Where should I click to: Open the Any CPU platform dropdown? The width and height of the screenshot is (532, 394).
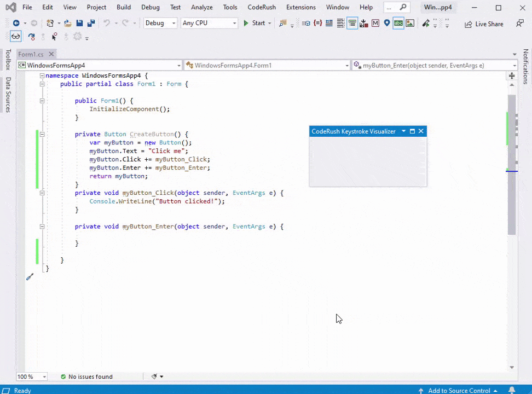(209, 23)
